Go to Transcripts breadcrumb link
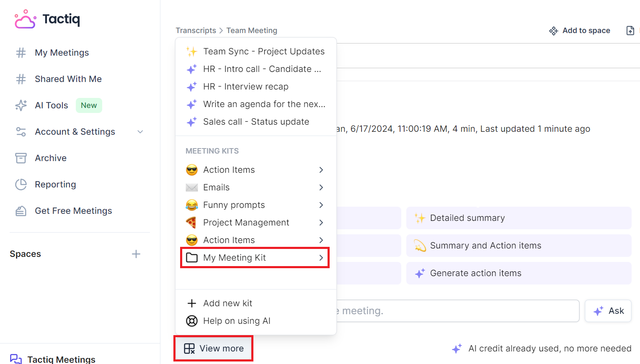The image size is (640, 364). (196, 31)
